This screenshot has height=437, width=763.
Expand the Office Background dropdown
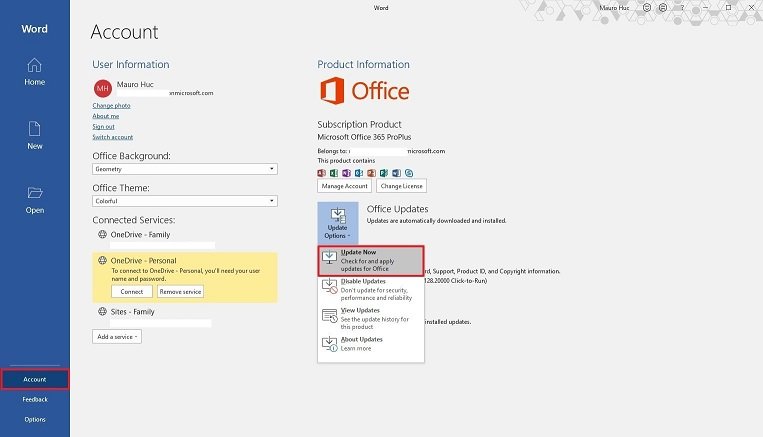[184, 169]
